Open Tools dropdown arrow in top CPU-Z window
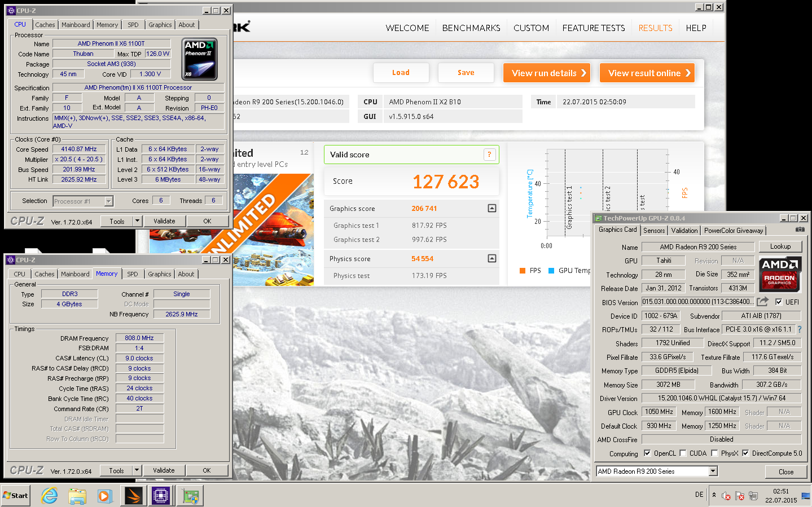Screen dimensions: 812x507 (x=137, y=221)
